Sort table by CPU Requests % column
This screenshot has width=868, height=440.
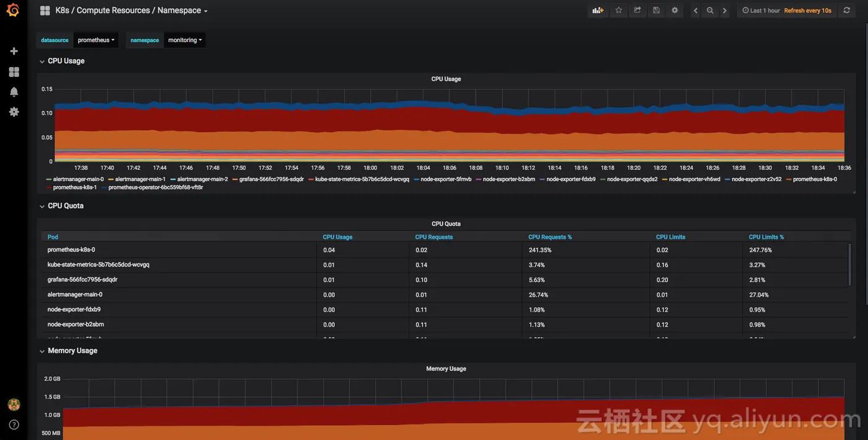[550, 237]
